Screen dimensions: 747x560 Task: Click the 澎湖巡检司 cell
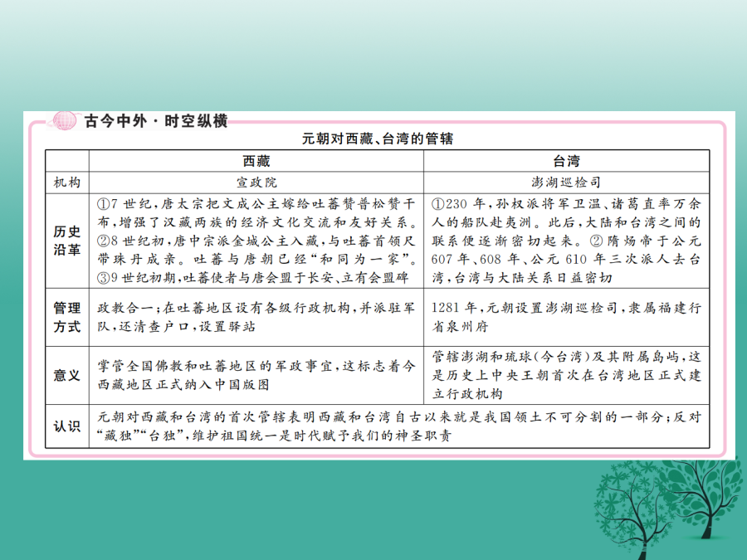(x=566, y=182)
